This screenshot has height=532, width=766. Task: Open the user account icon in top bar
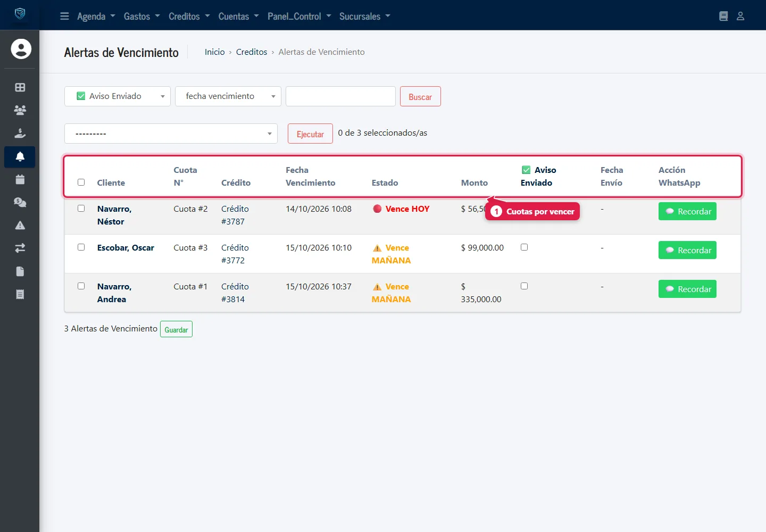pyautogui.click(x=740, y=16)
